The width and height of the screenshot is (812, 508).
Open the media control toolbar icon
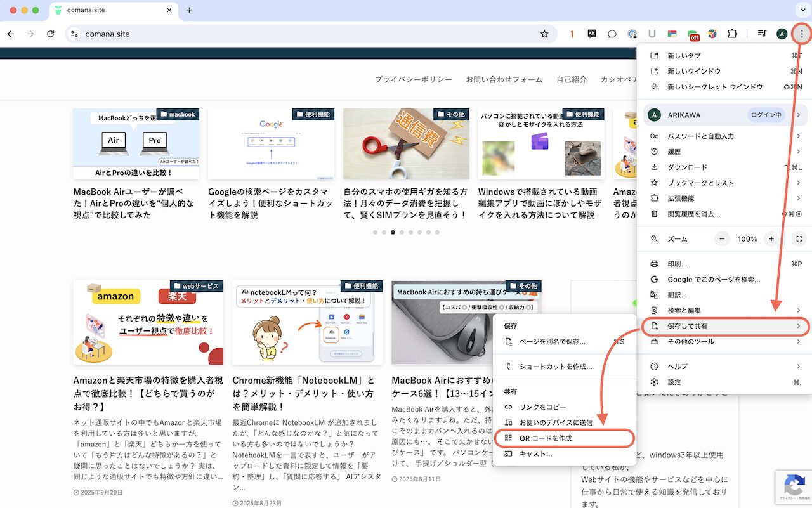tap(762, 34)
